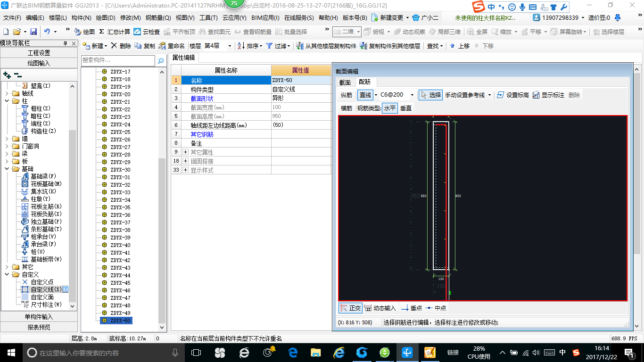Focus the 搜索构件 search field
The width and height of the screenshot is (644, 362).
118,60
